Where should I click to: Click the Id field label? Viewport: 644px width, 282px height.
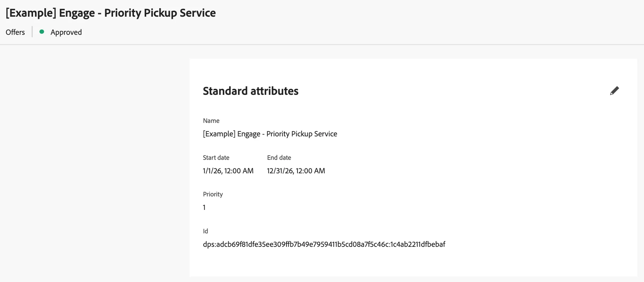pos(205,231)
